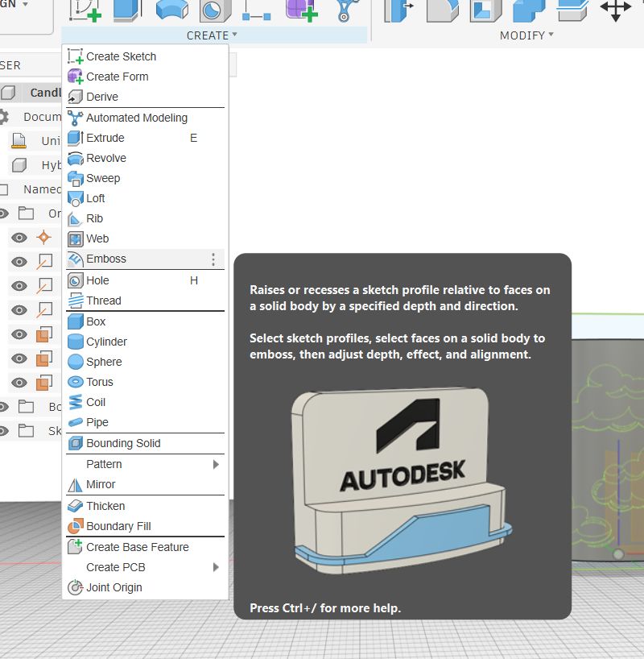Screen dimensions: 644x659
Task: Expand the Pattern submenu
Action: click(x=145, y=464)
